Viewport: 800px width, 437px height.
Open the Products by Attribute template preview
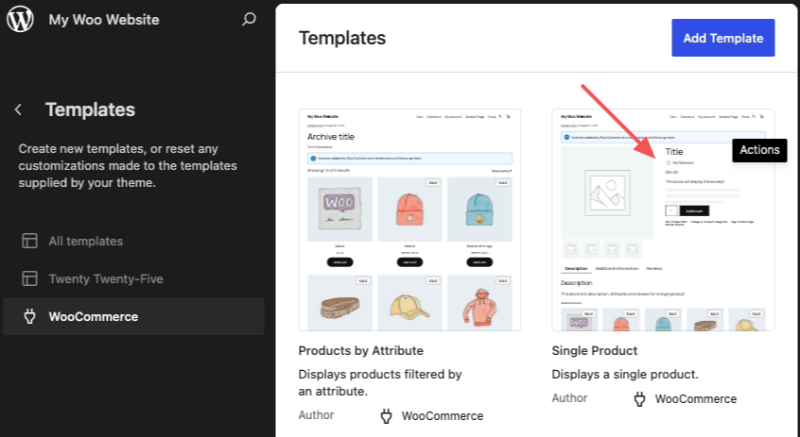click(410, 220)
